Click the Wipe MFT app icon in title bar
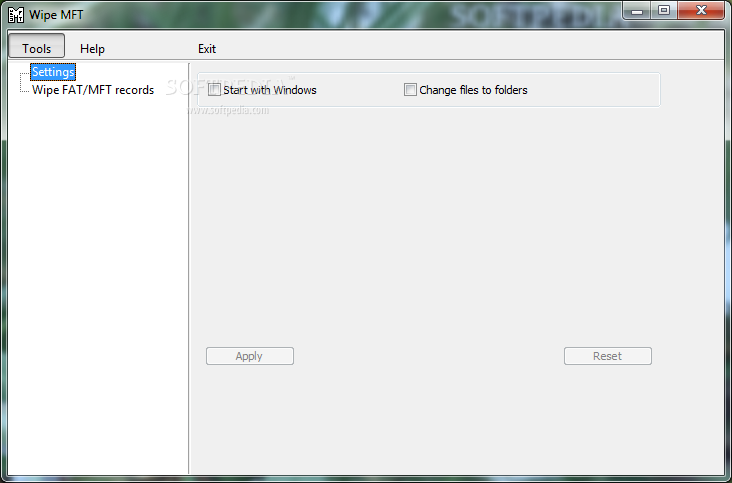The height and width of the screenshot is (483, 732). (16, 14)
